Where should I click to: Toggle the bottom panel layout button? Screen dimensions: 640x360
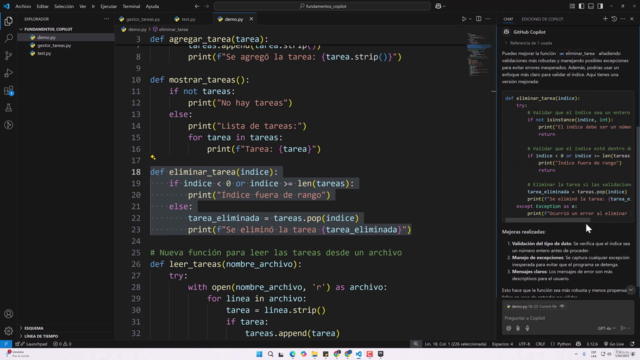[x=591, y=6]
